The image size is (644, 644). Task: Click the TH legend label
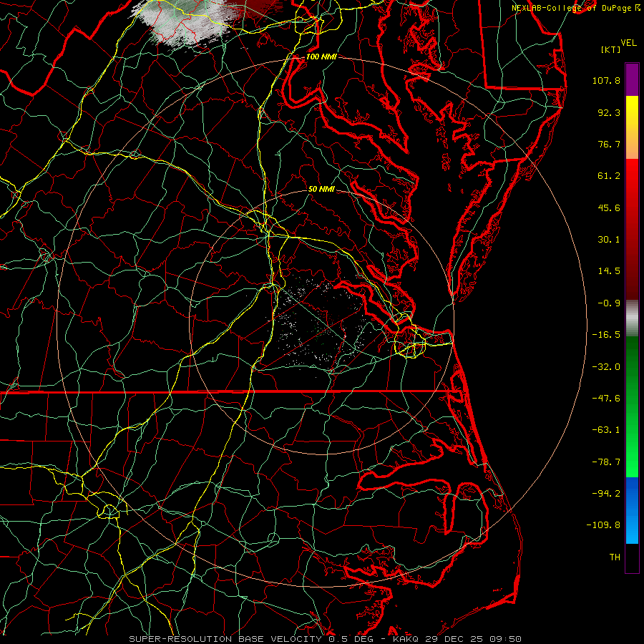tap(615, 557)
